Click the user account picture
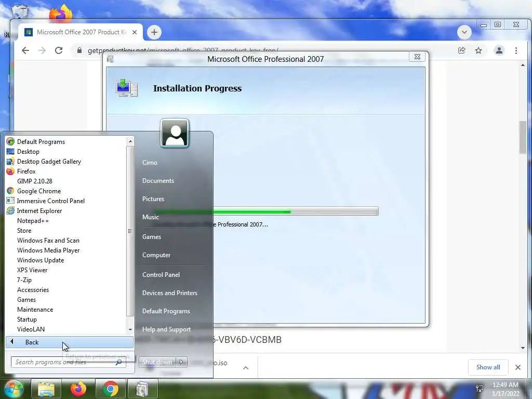 pos(175,134)
